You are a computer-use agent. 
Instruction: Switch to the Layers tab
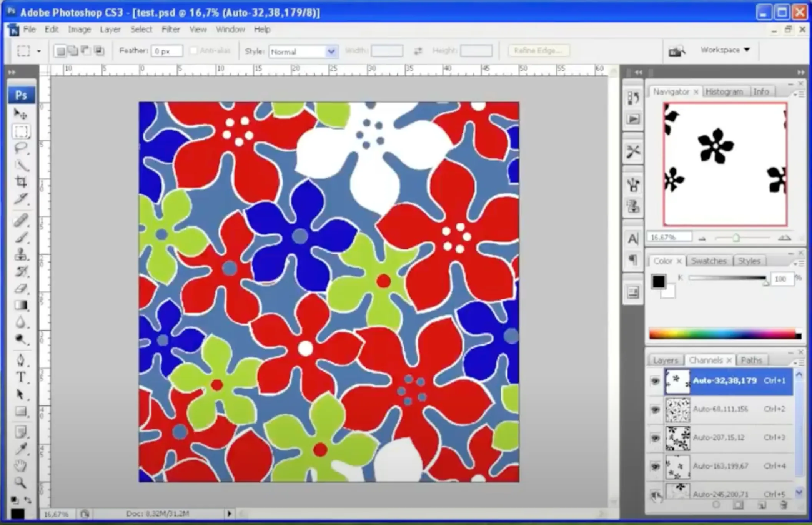(665, 361)
